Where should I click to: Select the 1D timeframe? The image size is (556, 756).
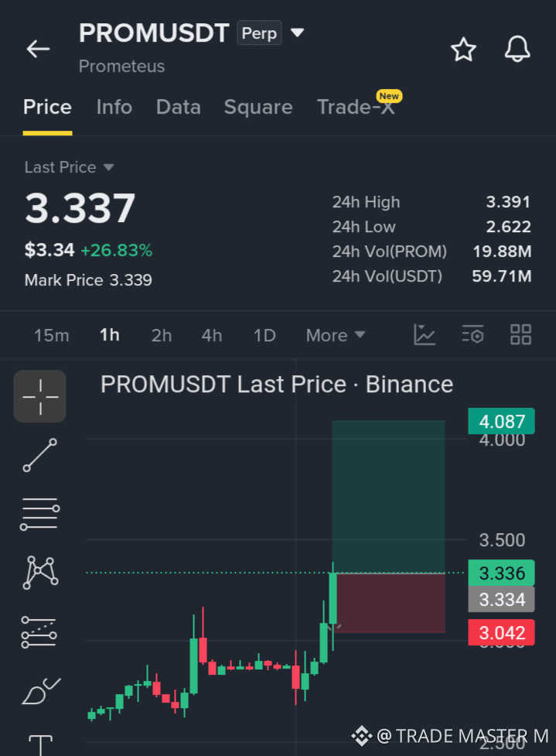pos(264,335)
